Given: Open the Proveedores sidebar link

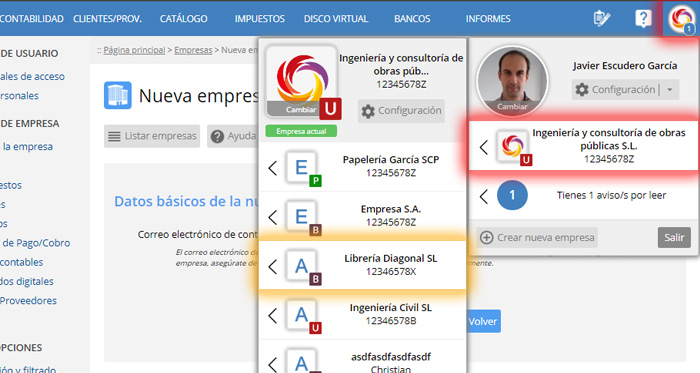Looking at the screenshot, I should tap(28, 301).
